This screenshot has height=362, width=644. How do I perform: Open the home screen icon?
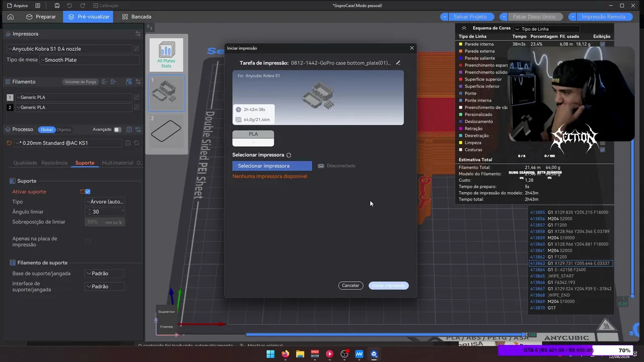coord(11,17)
